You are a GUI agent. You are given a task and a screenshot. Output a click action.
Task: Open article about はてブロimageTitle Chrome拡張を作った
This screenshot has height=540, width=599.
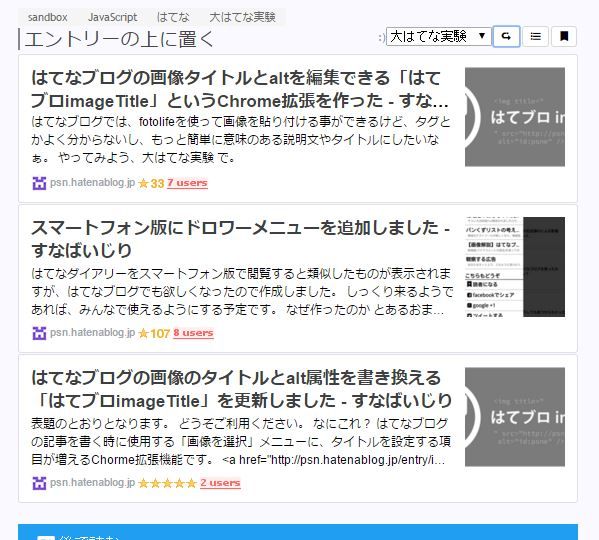tap(240, 89)
